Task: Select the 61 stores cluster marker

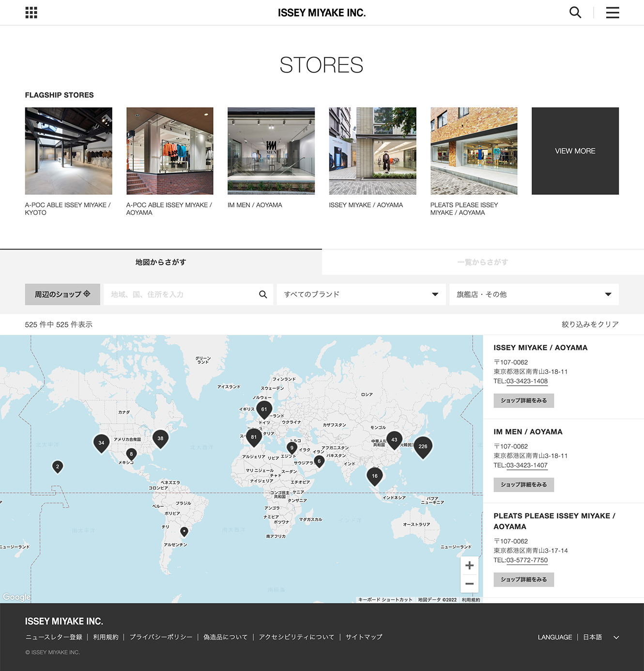Action: coord(264,409)
